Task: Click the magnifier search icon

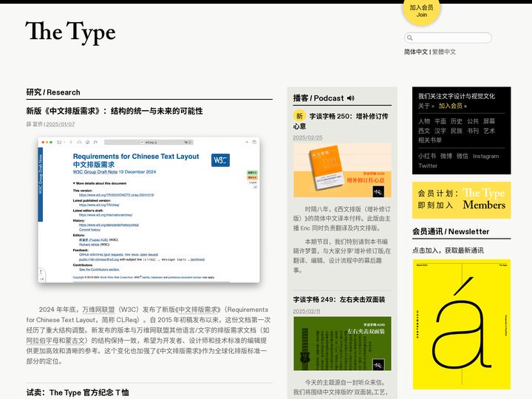Action: click(x=410, y=38)
